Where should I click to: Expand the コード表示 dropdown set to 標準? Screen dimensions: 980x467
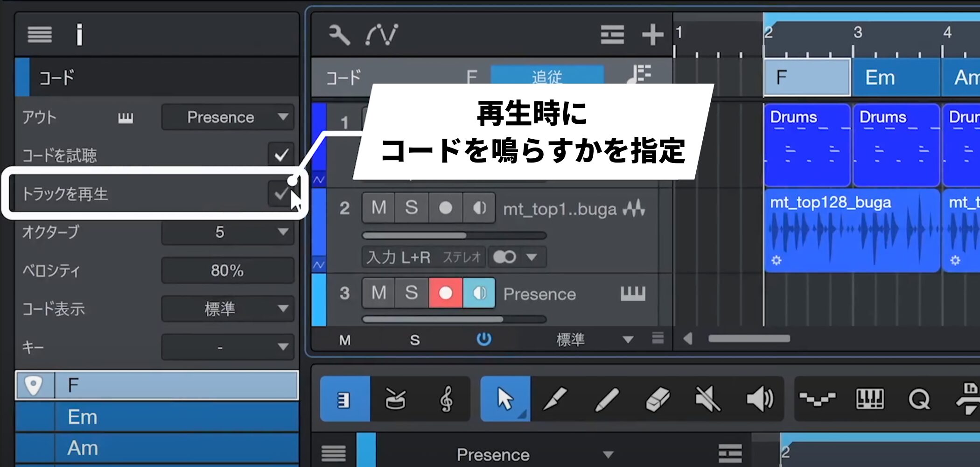point(228,309)
